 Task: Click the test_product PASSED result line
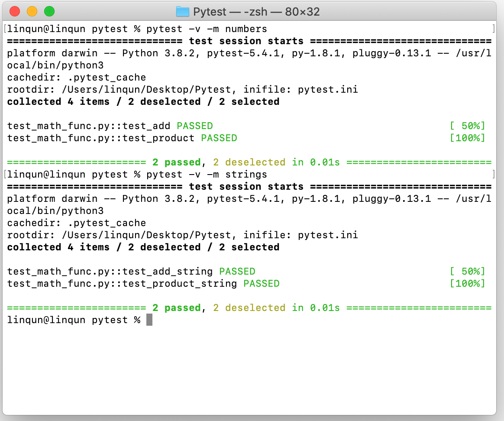(122, 138)
